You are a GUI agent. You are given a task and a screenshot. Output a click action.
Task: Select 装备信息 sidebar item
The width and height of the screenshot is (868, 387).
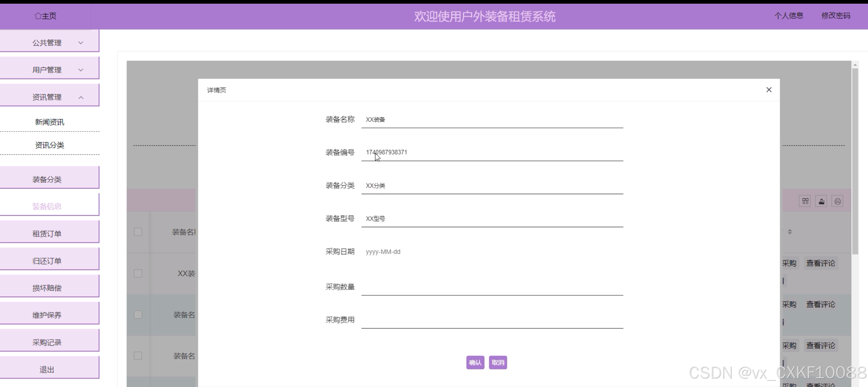click(49, 205)
